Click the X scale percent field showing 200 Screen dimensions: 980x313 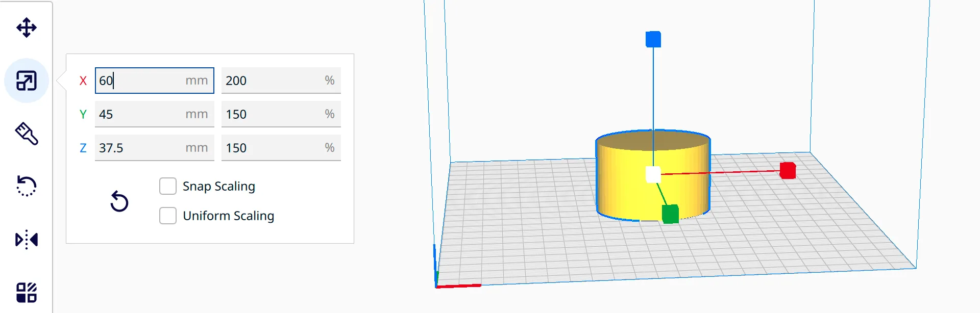[281, 81]
